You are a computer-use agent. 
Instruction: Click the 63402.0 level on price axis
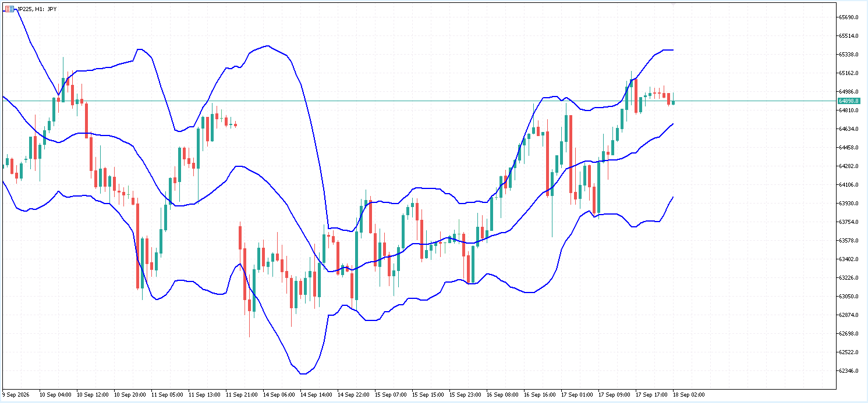[849, 259]
